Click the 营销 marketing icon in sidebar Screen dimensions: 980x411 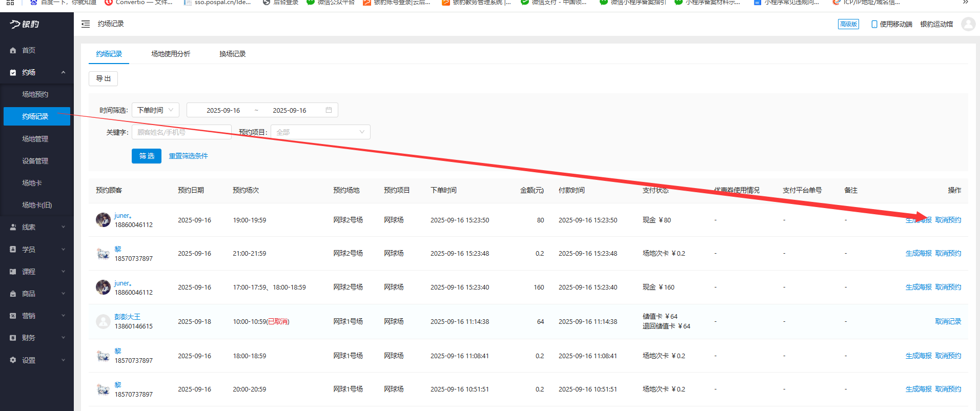pyautogui.click(x=13, y=316)
